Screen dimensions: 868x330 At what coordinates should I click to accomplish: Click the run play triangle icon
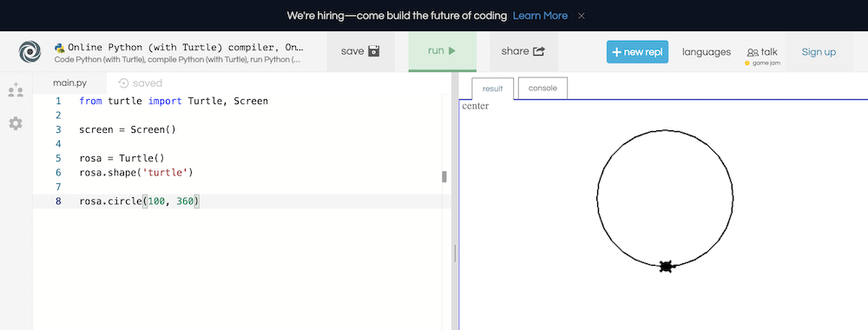(451, 51)
